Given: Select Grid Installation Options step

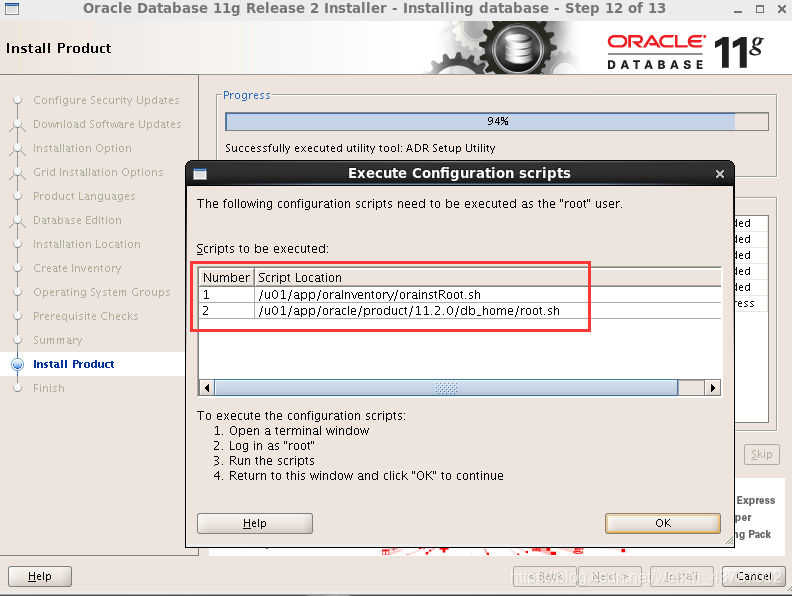Looking at the screenshot, I should point(98,172).
